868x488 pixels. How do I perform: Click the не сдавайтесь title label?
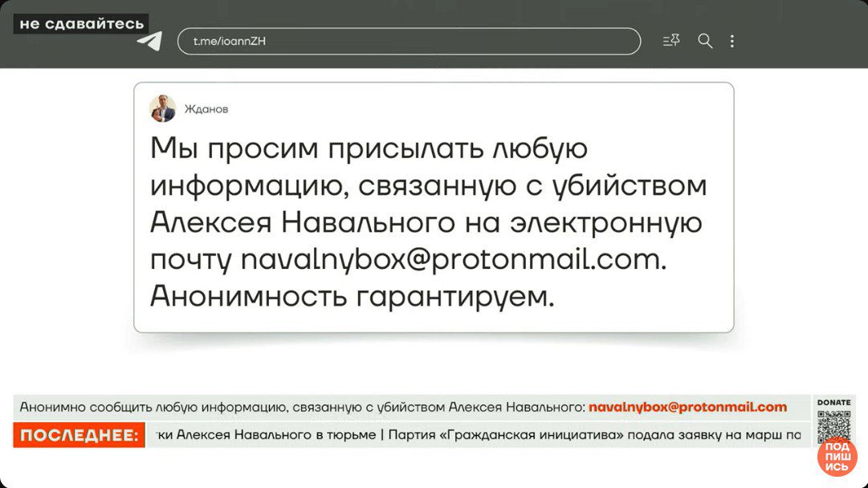(x=81, y=24)
